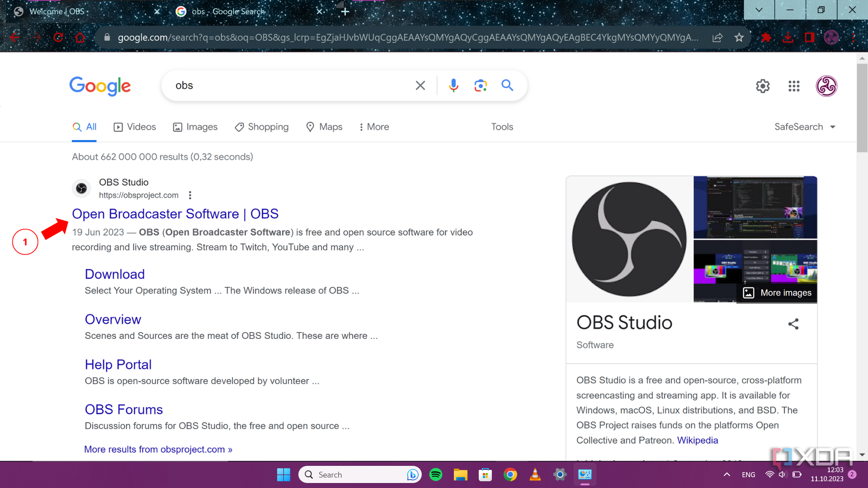View downloads with the download arrow icon

(788, 38)
